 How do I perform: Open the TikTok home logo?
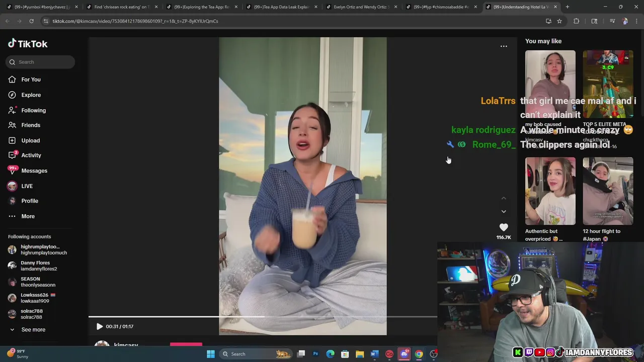tap(28, 44)
